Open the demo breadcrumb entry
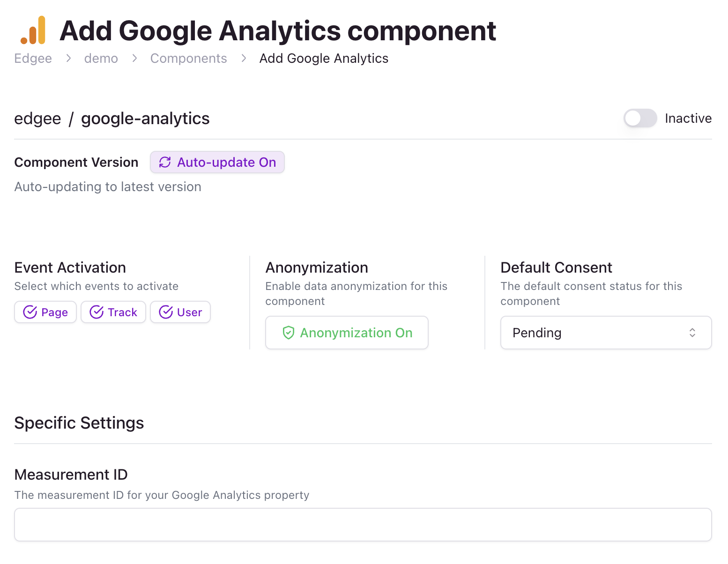The image size is (728, 564). coord(101,58)
